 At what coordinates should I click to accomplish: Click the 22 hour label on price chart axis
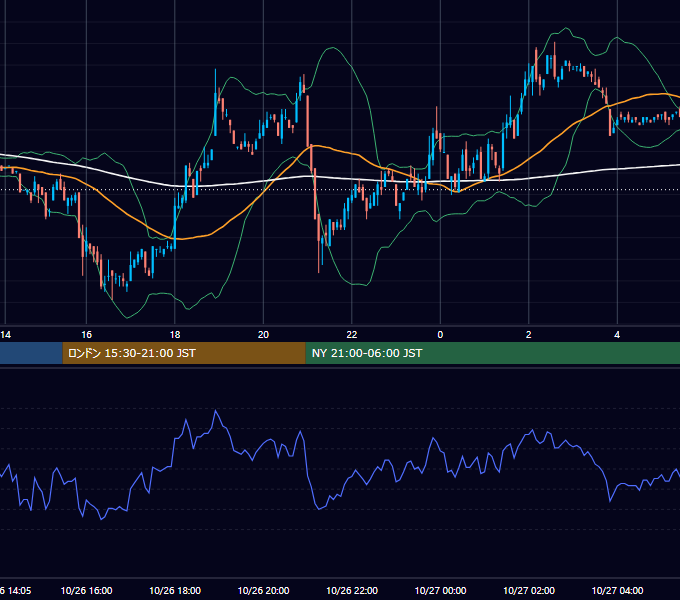click(x=352, y=335)
